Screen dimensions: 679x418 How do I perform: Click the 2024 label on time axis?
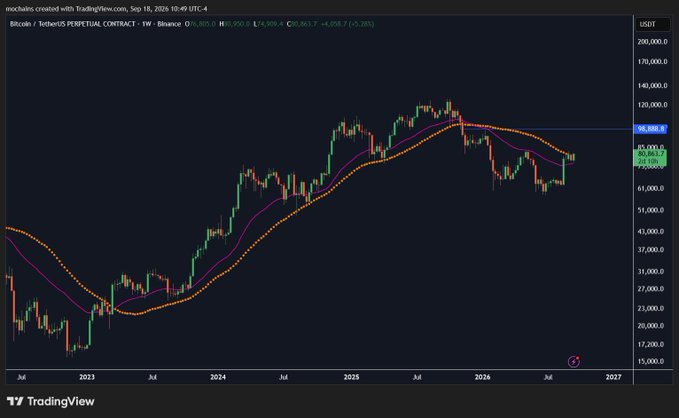(218, 377)
